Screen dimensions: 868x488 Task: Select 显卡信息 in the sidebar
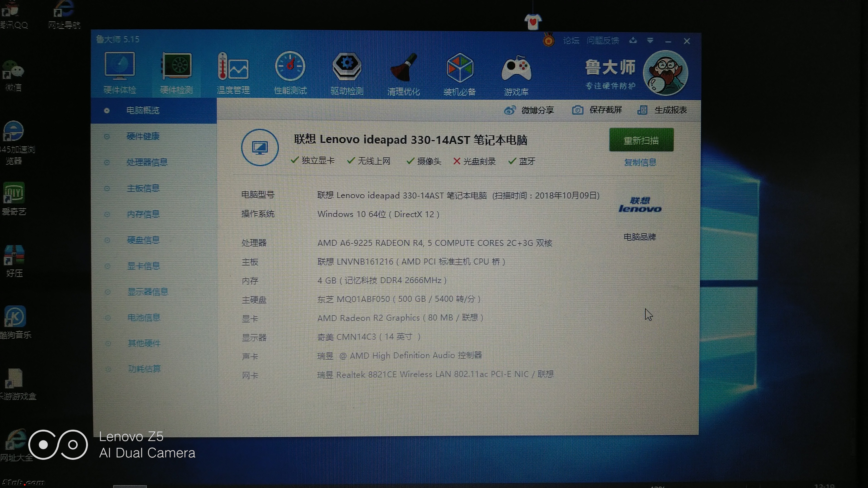click(143, 266)
